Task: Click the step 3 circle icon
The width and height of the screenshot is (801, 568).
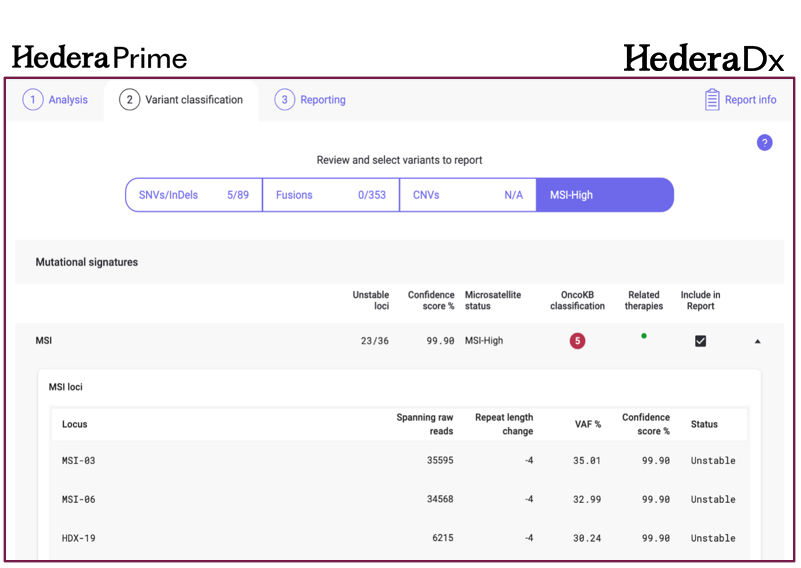Action: pos(285,100)
